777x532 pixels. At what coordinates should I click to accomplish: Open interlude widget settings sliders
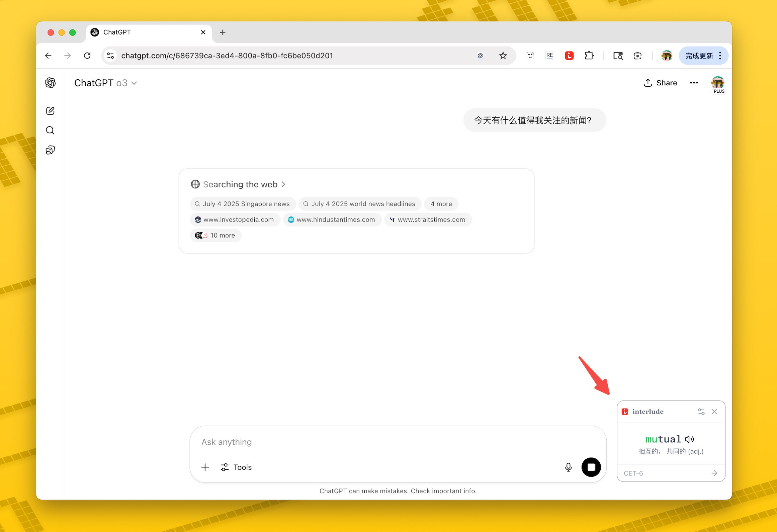pos(701,412)
